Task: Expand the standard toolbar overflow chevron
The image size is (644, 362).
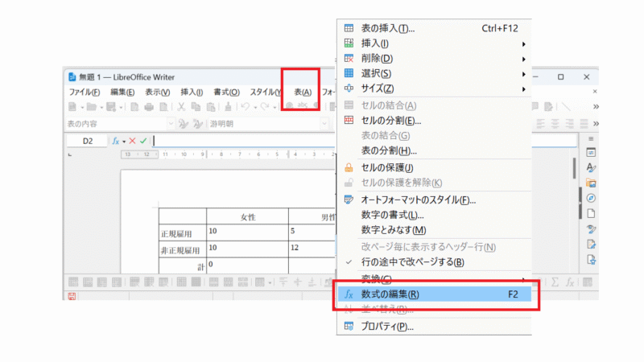Action: tap(596, 107)
